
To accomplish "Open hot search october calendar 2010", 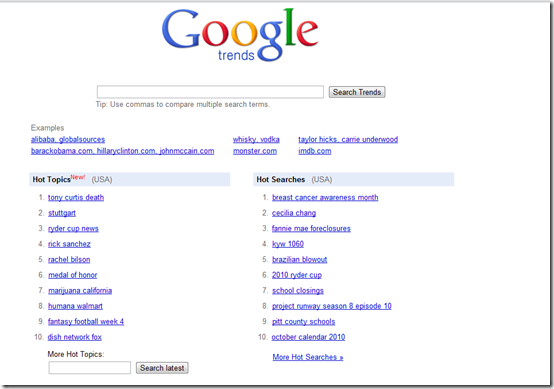I will click(x=308, y=337).
